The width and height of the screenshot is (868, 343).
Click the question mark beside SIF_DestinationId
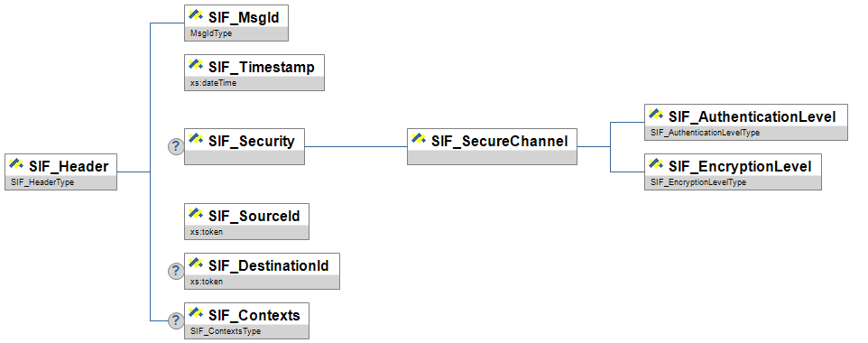[175, 271]
